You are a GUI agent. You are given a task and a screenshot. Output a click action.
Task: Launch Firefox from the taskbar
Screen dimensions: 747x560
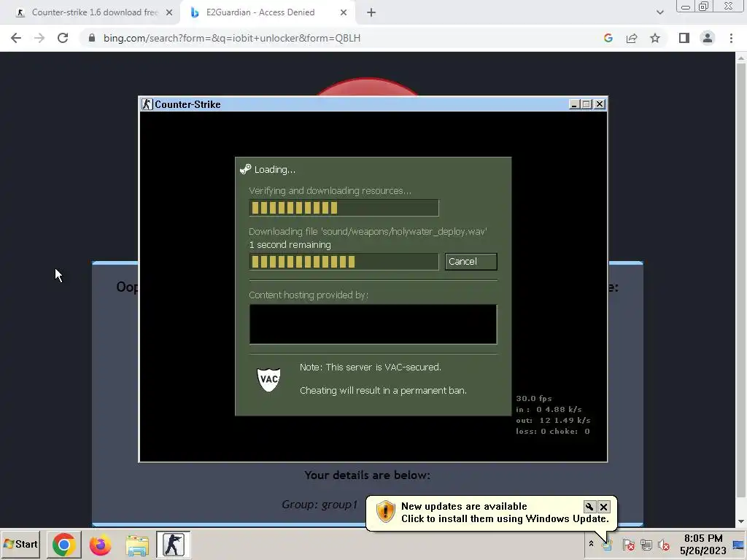coord(100,544)
